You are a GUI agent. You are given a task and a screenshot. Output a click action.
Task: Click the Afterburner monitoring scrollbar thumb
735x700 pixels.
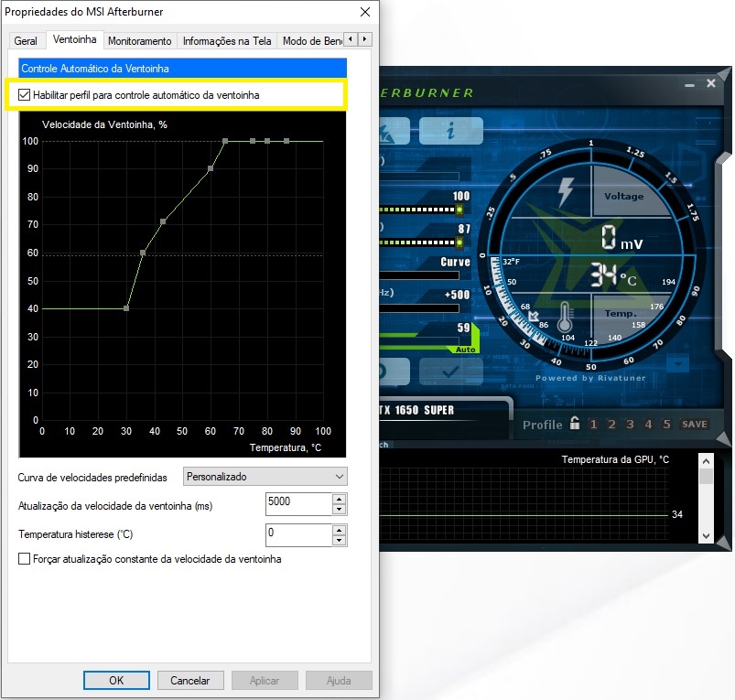pyautogui.click(x=706, y=476)
